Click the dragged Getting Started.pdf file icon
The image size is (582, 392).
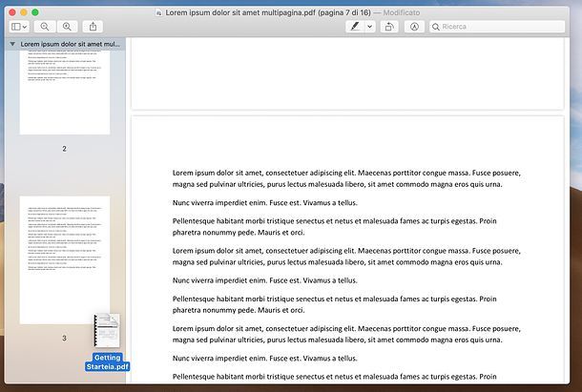tap(107, 331)
